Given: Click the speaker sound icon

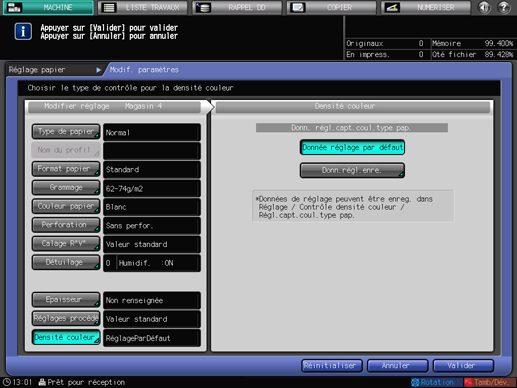Looking at the screenshot, I should click(x=484, y=8).
